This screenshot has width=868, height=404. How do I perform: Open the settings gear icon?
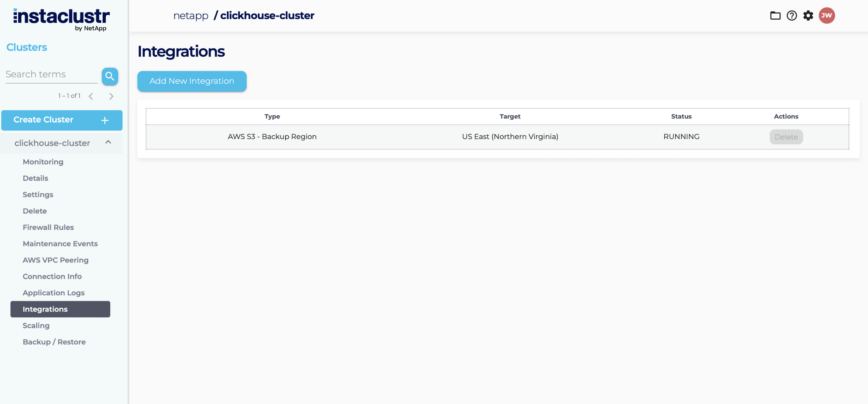(808, 15)
